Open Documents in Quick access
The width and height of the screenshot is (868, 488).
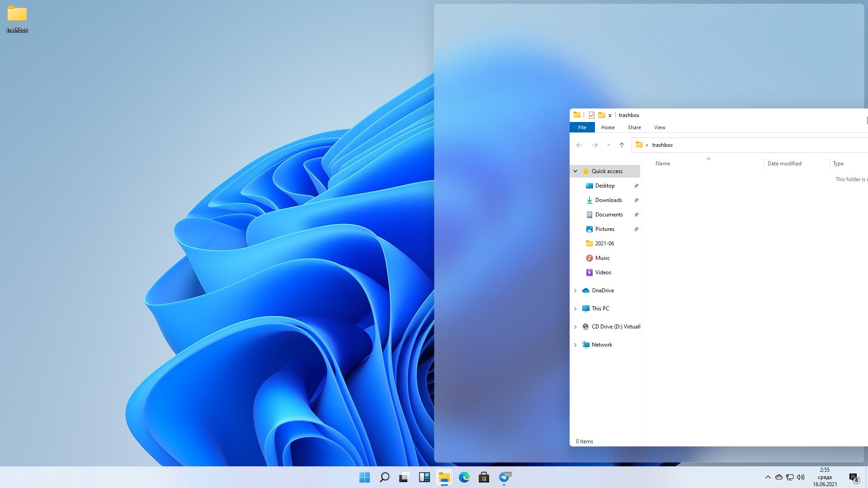coord(609,215)
